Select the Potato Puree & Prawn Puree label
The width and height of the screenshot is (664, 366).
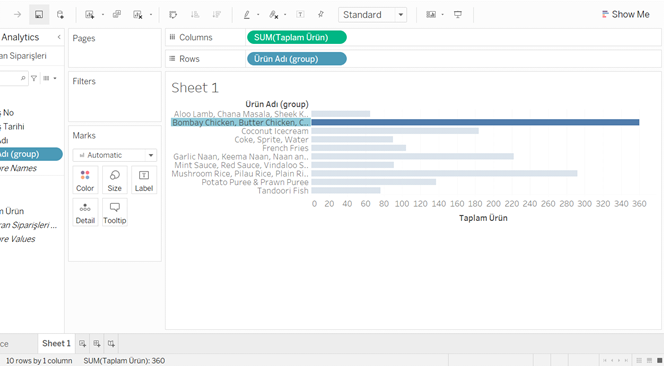(255, 182)
